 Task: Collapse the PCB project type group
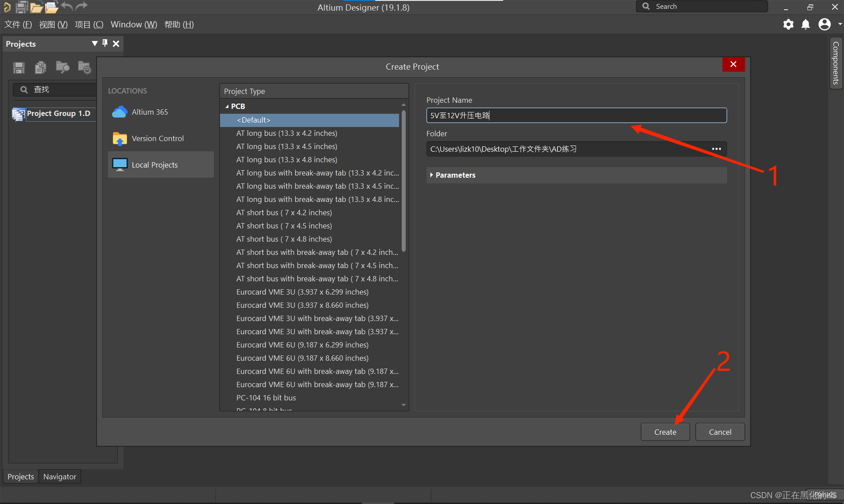[227, 106]
